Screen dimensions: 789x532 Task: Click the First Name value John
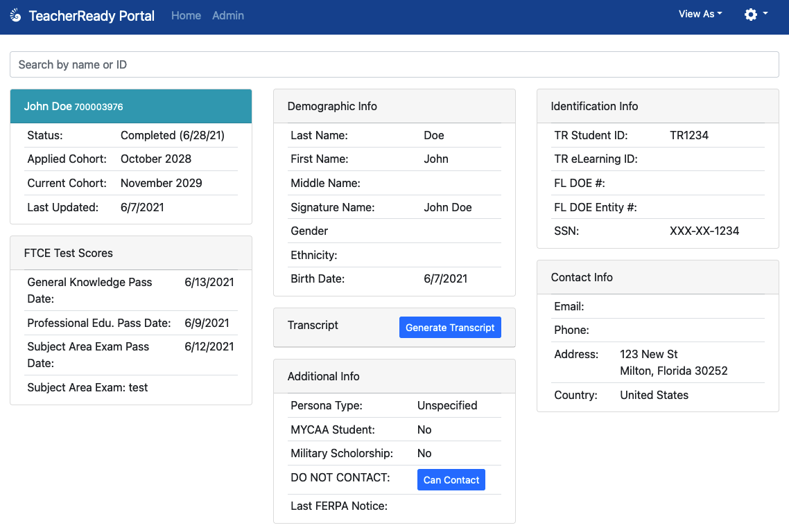click(x=436, y=159)
